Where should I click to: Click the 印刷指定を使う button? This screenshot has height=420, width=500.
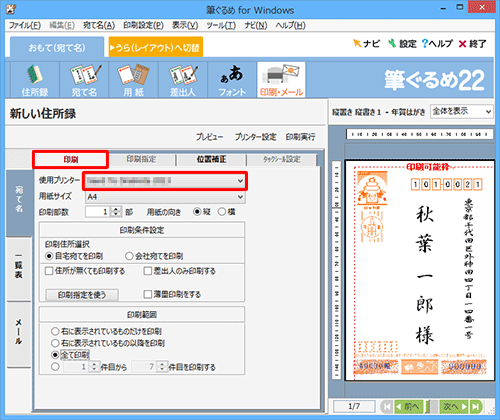[82, 295]
